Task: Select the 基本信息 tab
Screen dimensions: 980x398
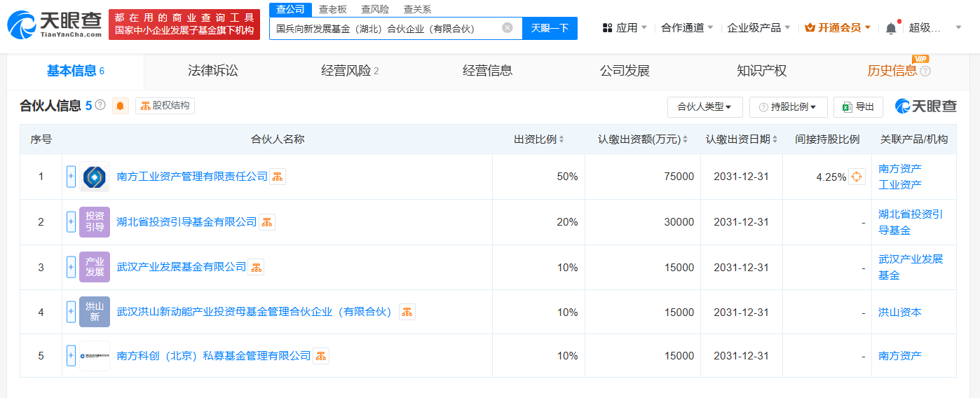Action: pyautogui.click(x=75, y=71)
